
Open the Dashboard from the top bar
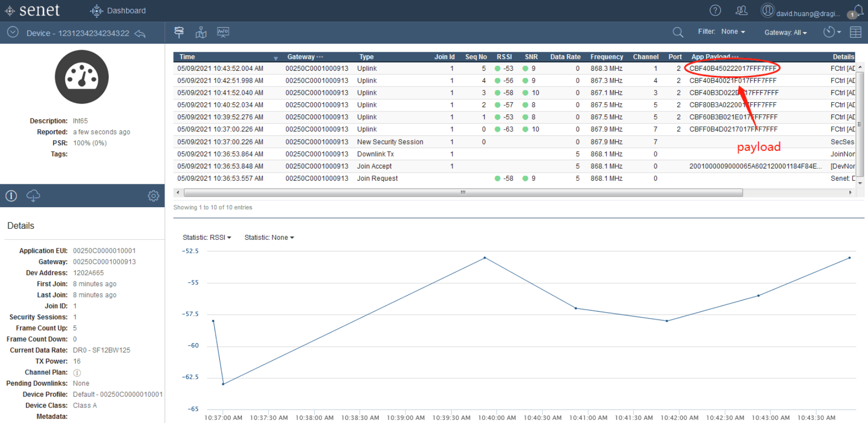tap(118, 11)
